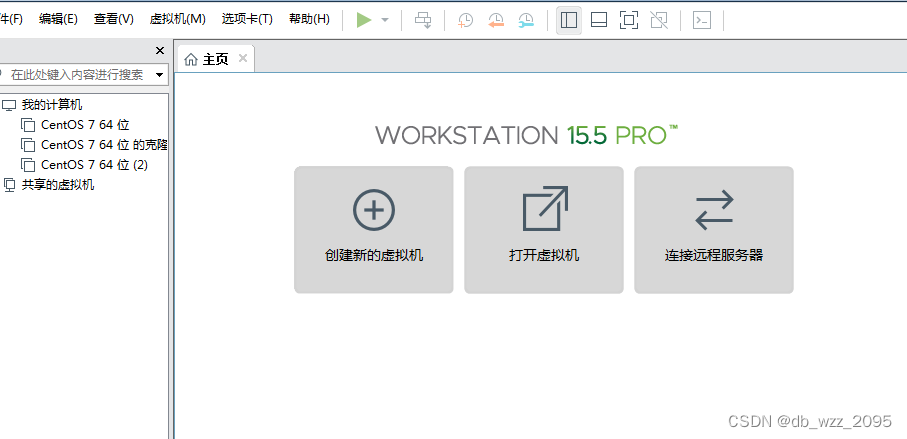
Task: Toggle the library sidebar view icon
Action: click(569, 20)
